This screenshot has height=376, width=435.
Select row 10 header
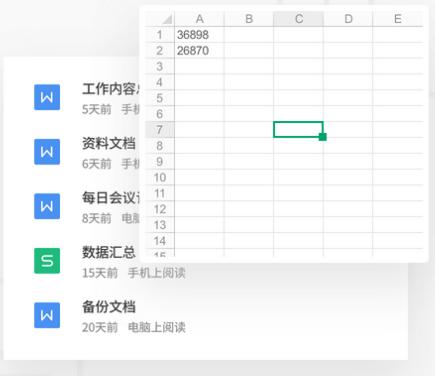(160, 177)
